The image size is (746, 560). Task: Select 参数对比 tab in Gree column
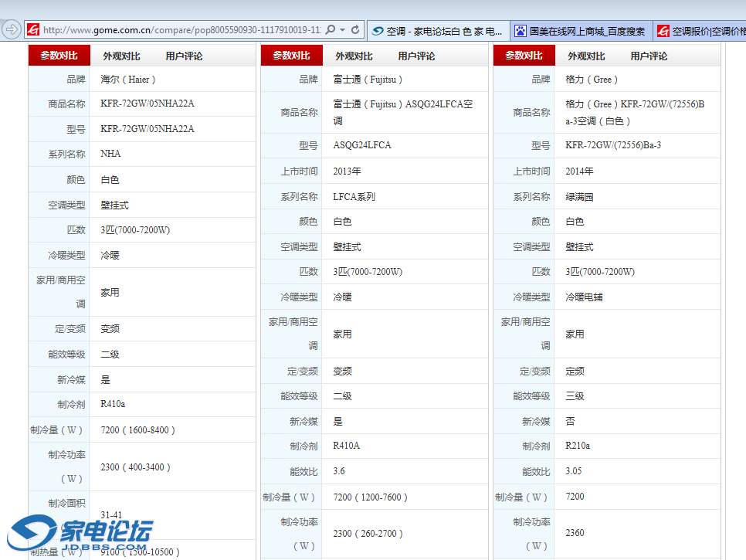(524, 56)
